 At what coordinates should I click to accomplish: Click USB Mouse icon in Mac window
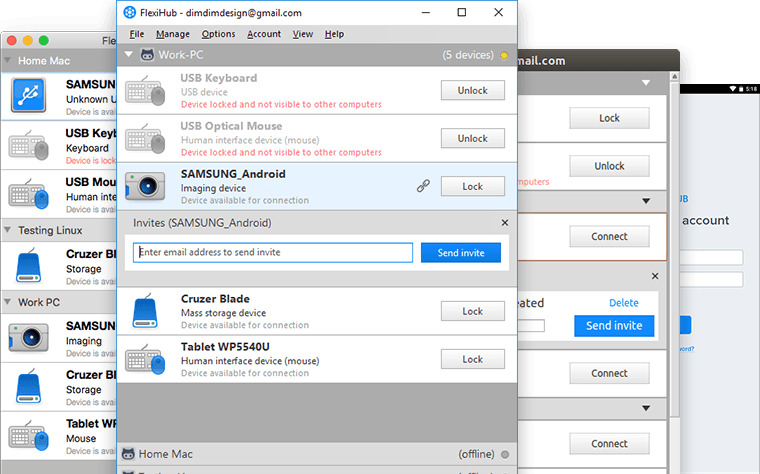29,193
